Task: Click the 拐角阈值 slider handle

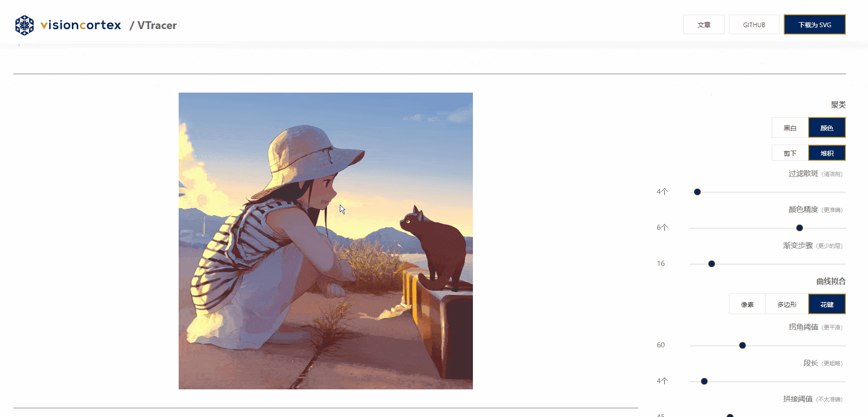Action: 742,346
